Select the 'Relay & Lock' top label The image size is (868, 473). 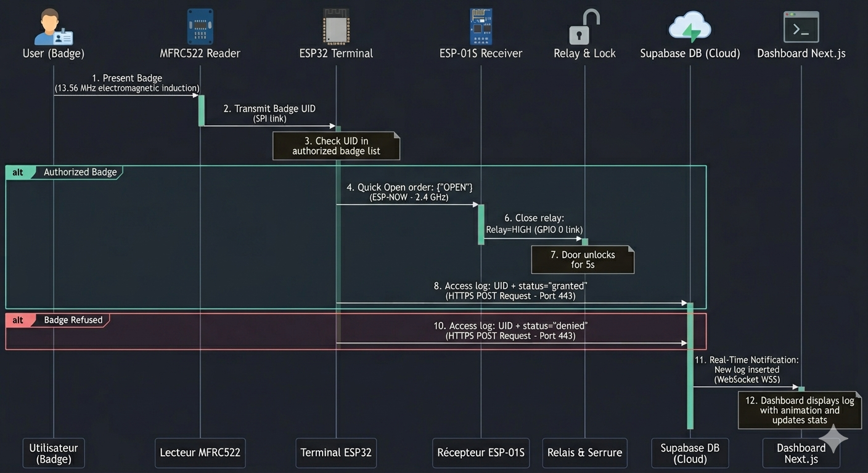584,54
